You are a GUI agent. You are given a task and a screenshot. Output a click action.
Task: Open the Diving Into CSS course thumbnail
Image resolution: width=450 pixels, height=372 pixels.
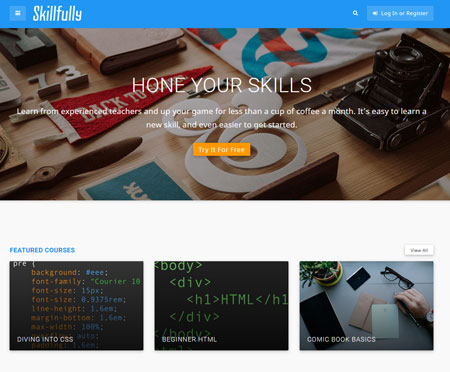coord(76,306)
